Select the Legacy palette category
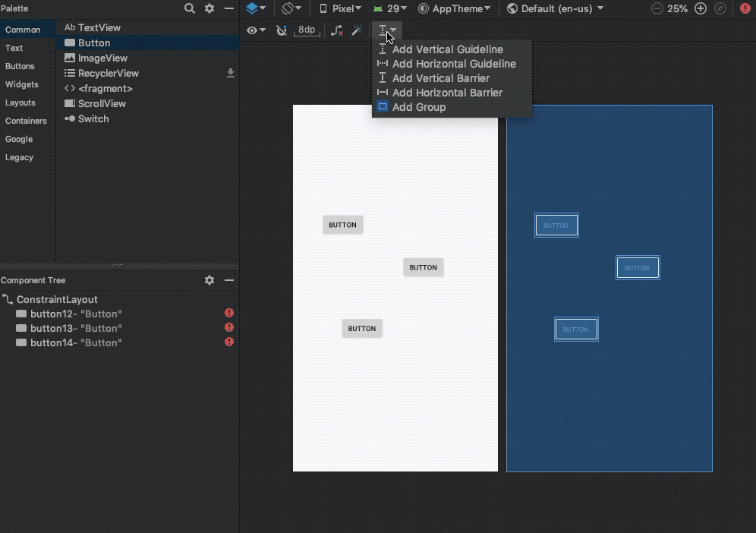Viewport: 756px width, 533px height. 27,157
